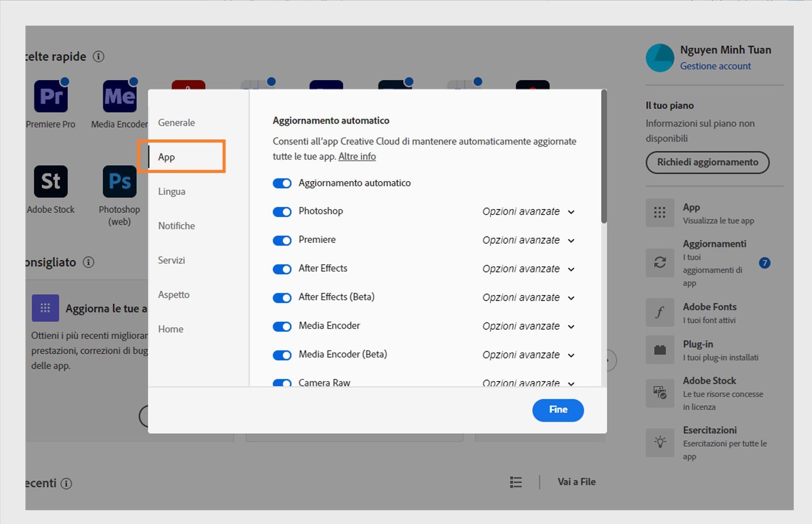Select Photoshop (web) icon
This screenshot has width=812, height=524.
tap(119, 181)
